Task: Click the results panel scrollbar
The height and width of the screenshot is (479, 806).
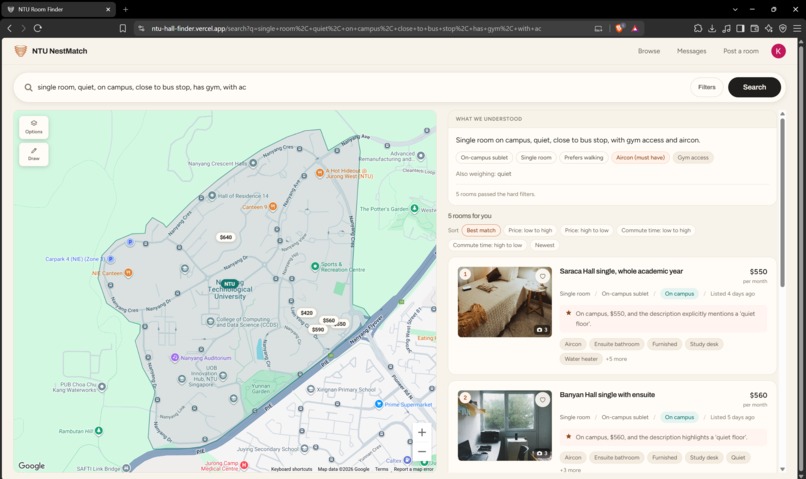Action: 782,203
